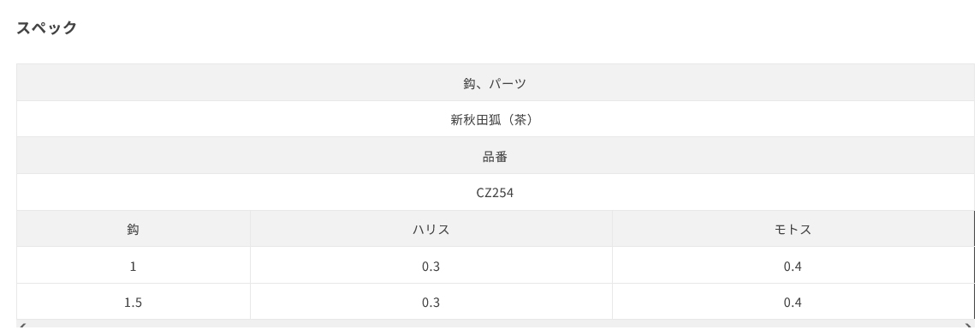Select the hook size 1 cell
Image resolution: width=980 pixels, height=330 pixels.
click(134, 266)
